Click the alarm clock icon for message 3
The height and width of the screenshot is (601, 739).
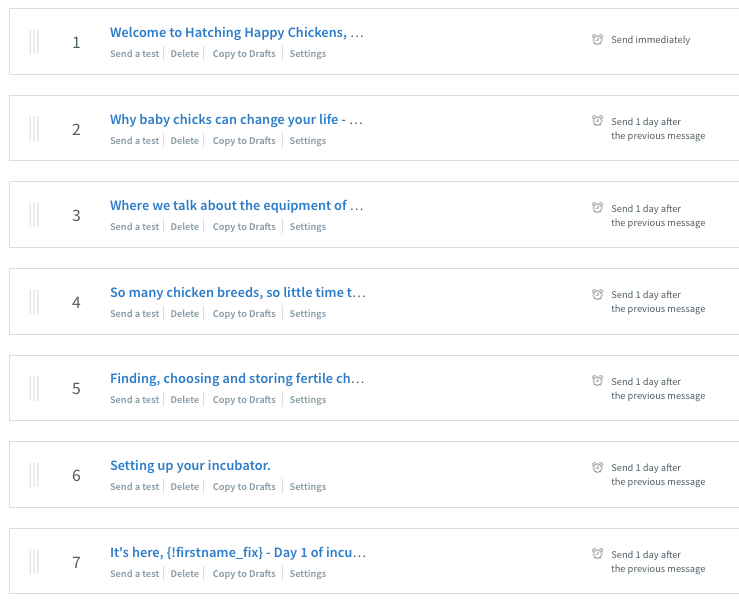point(597,207)
